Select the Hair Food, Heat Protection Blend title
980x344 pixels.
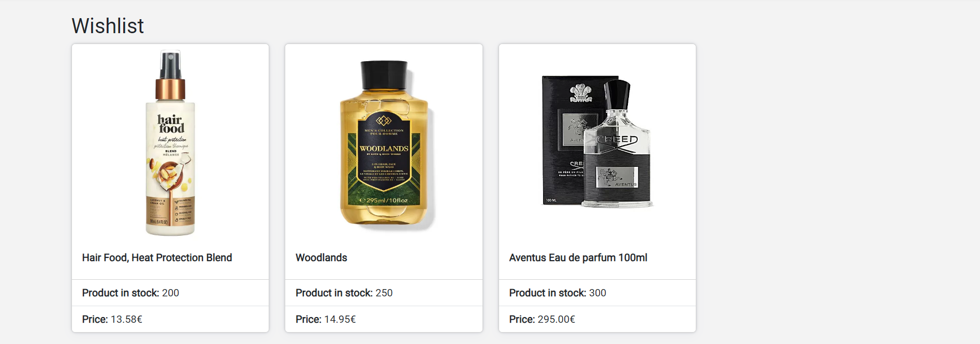point(157,257)
